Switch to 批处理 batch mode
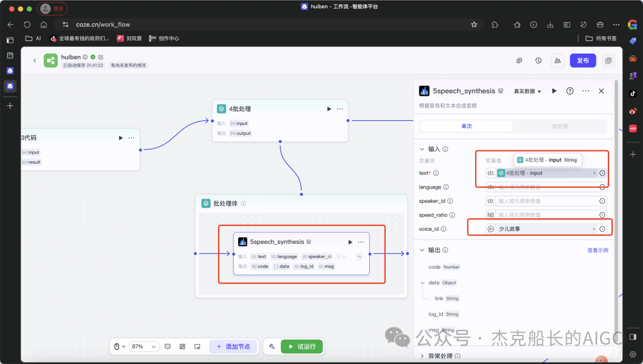The height and width of the screenshot is (364, 643). 560,126
